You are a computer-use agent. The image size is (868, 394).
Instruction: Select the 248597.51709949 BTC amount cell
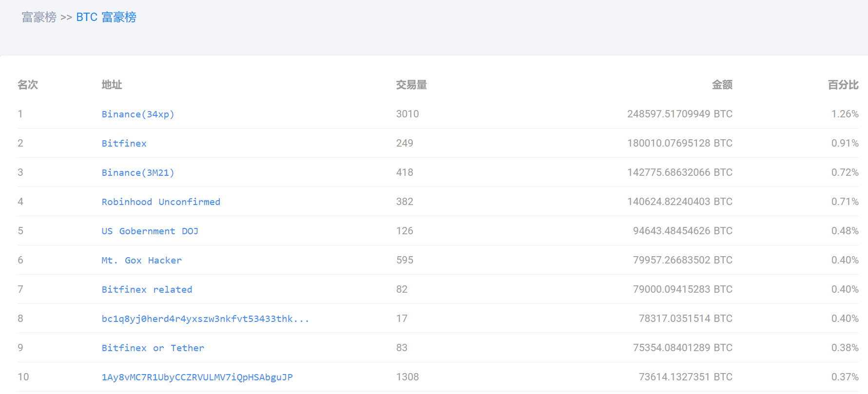click(x=680, y=114)
